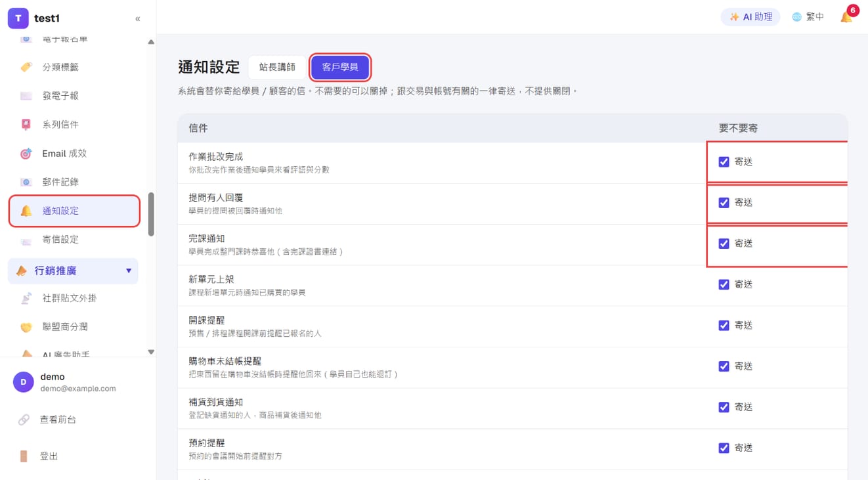Viewport: 868px width, 480px height.
Task: Click the Email 成效 target icon
Action: [x=26, y=154]
